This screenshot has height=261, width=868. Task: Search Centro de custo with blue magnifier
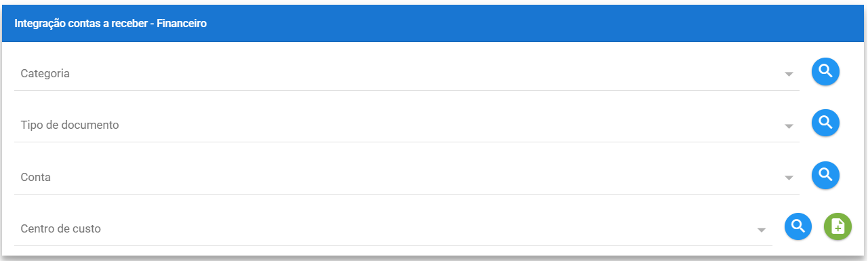(x=798, y=226)
